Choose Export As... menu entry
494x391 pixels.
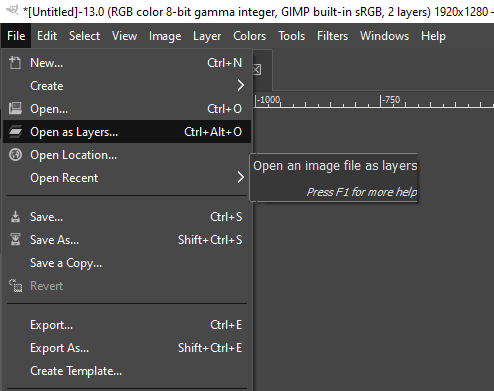127,348
